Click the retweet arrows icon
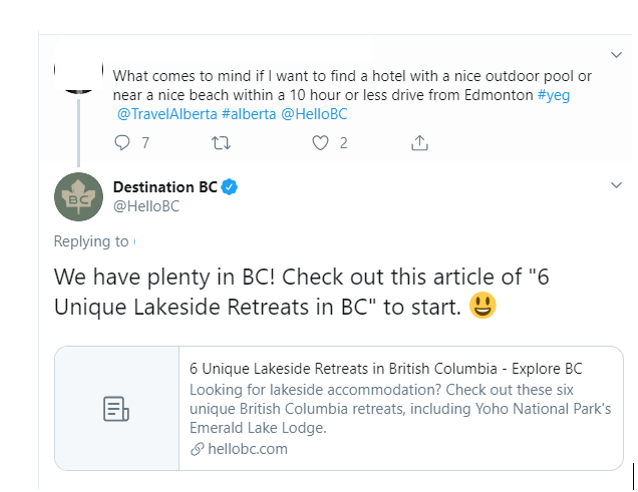Screen dimensions: 638x492 (x=221, y=143)
